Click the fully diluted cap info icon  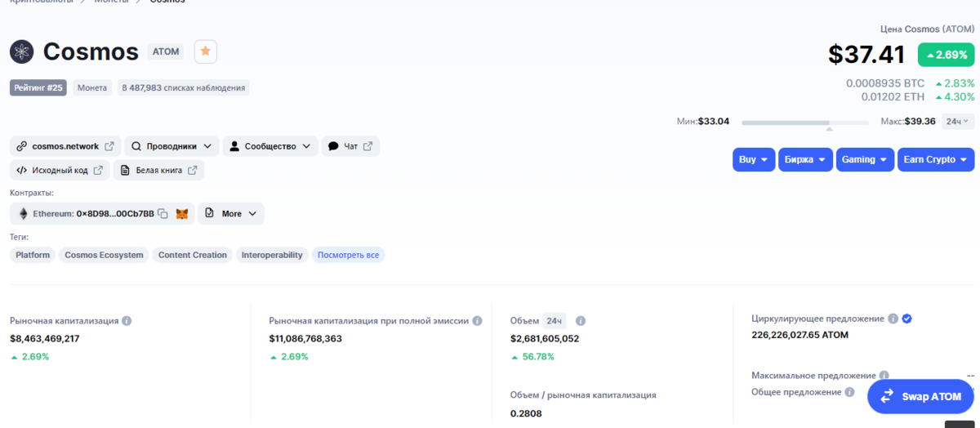(x=477, y=321)
